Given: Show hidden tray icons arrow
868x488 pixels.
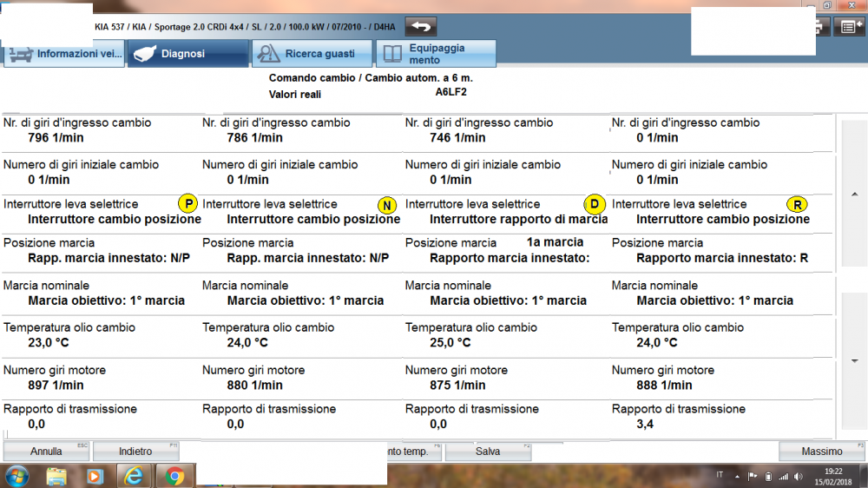Looking at the screenshot, I should pos(737,477).
